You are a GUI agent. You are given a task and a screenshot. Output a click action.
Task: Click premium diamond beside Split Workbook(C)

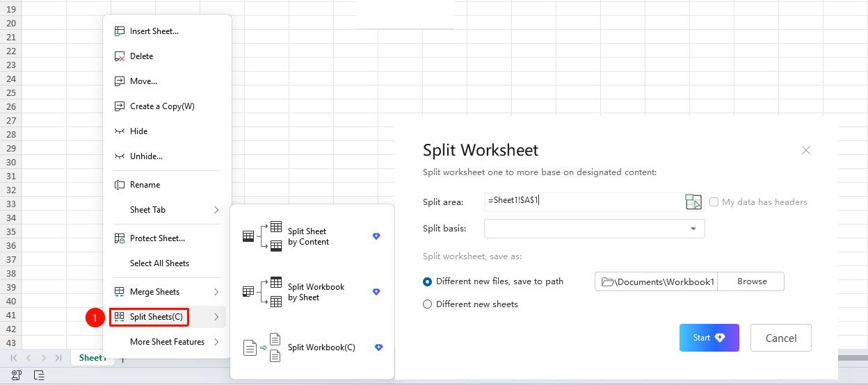pyautogui.click(x=379, y=347)
